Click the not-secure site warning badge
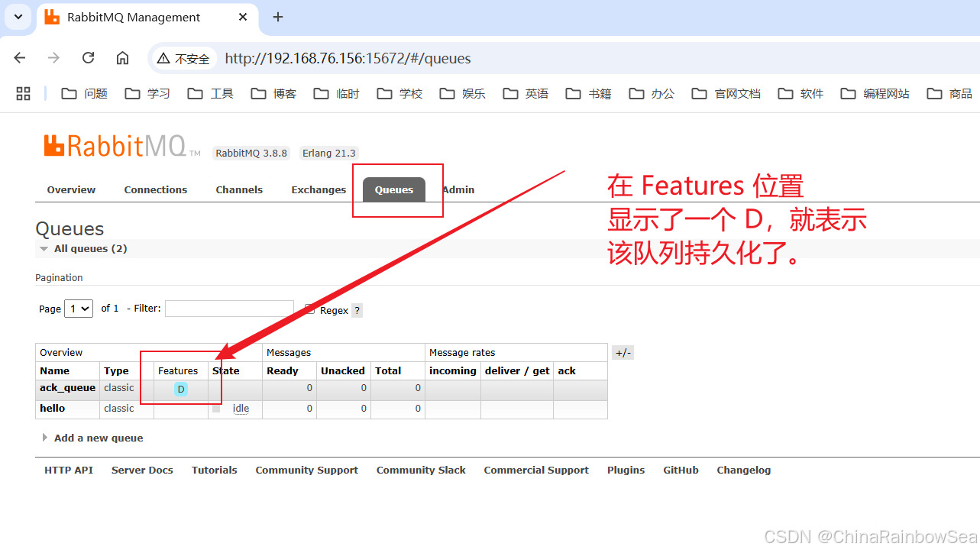 tap(183, 58)
